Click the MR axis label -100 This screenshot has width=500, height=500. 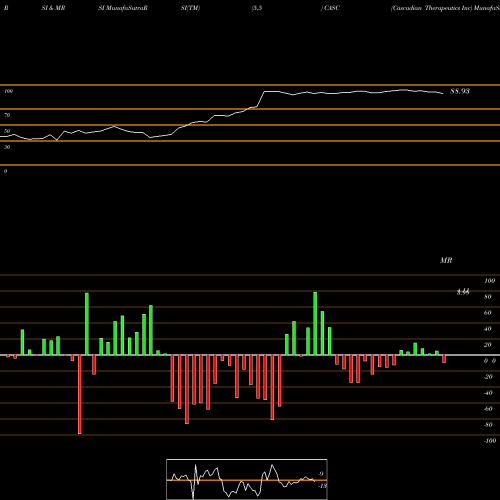pos(489,441)
